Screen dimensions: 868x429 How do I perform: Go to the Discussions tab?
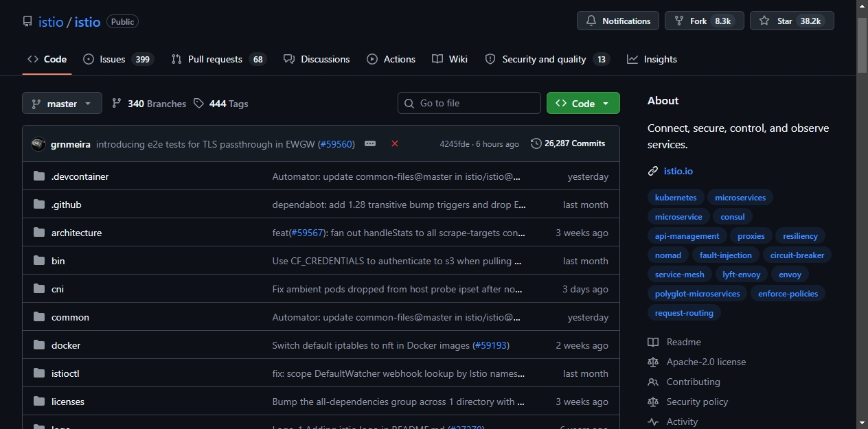click(x=317, y=59)
